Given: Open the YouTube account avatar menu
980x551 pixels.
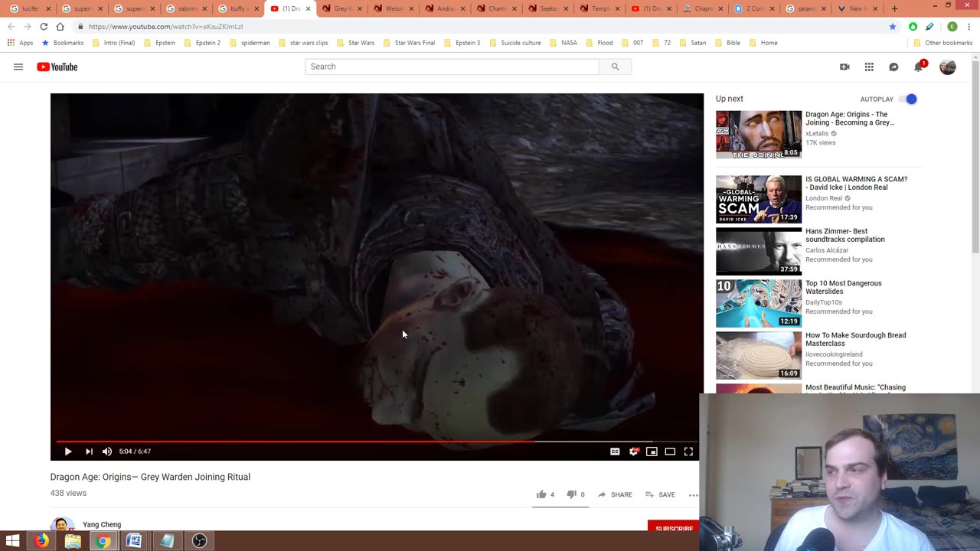Looking at the screenshot, I should [x=948, y=67].
